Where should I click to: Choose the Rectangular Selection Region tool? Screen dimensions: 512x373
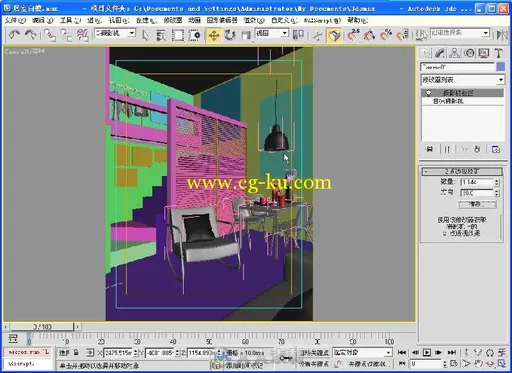[x=178, y=35]
